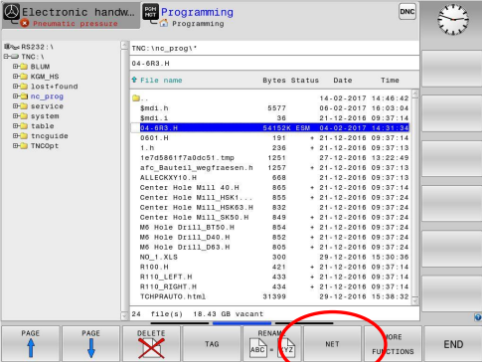Expand the TNCOpt folder node
This screenshot has width=482, height=362.
[x=15, y=146]
